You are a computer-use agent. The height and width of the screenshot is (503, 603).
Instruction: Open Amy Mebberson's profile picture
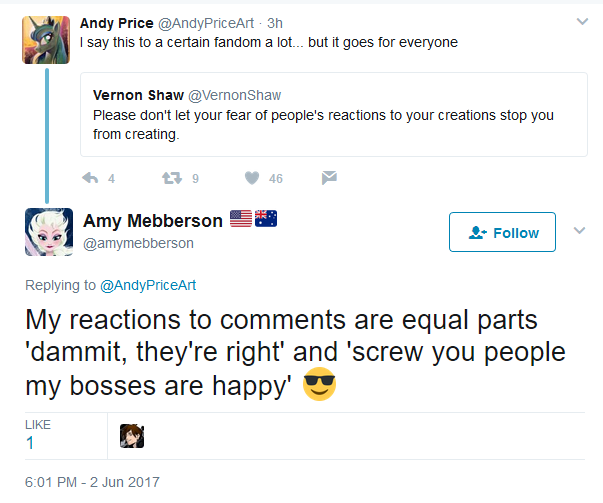pyautogui.click(x=46, y=232)
